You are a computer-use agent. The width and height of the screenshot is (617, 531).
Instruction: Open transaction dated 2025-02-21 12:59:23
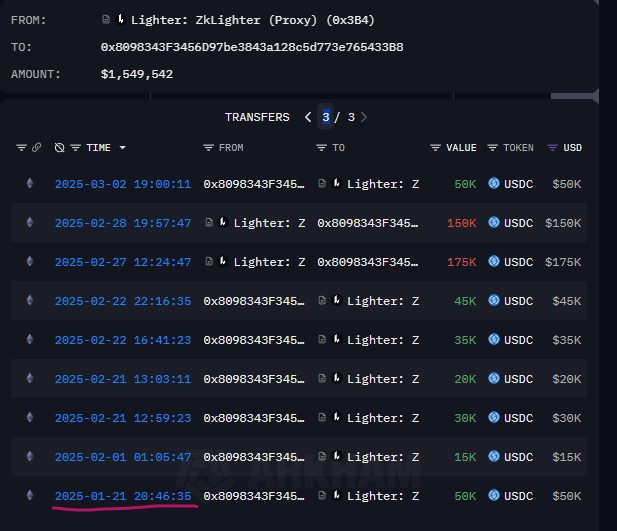[x=123, y=418]
